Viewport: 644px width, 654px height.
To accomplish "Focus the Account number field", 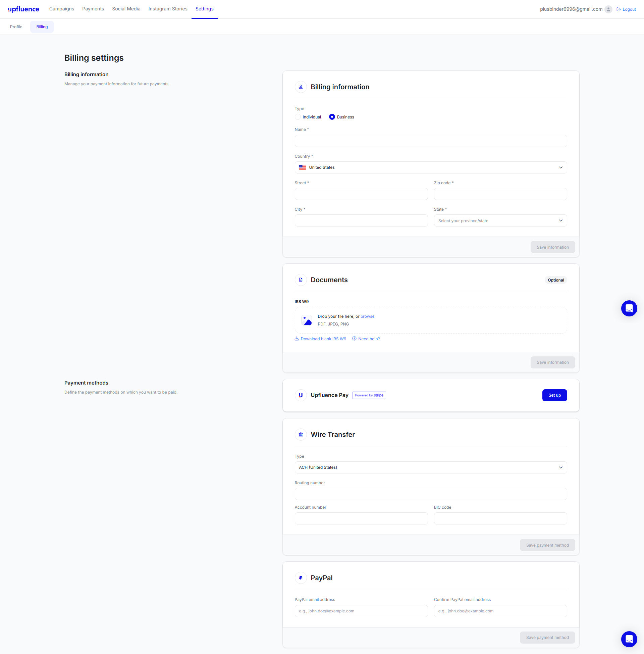I will click(x=361, y=518).
